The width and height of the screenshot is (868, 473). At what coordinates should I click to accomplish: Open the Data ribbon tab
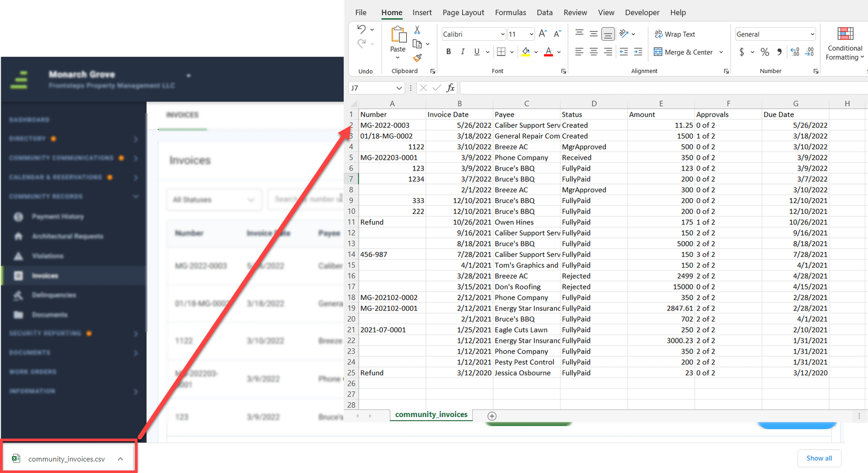point(545,12)
